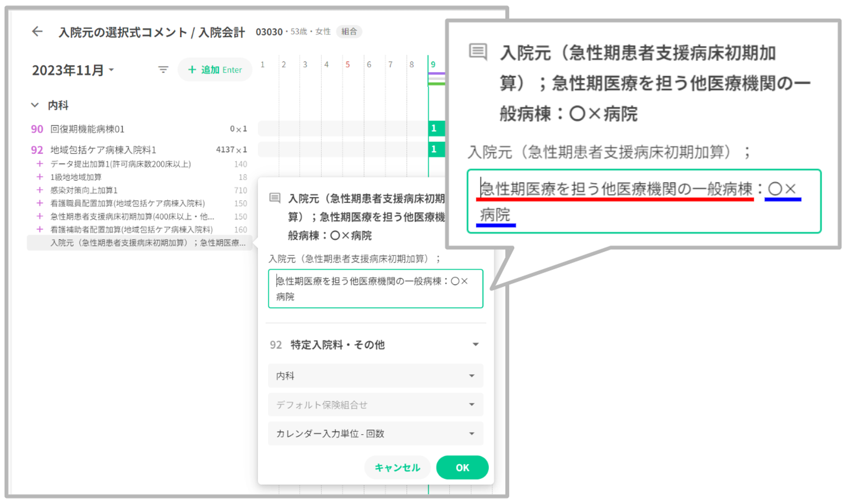Screen dimensions: 847x504
Task: Open the filter icon next to 追加
Action: pos(163,70)
